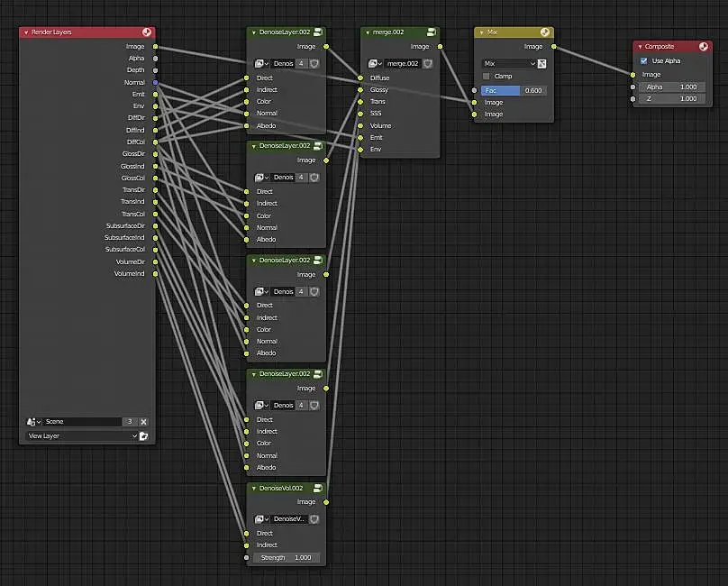
Task: Click the Alpha 1.000 field in Composite
Action: [672, 87]
